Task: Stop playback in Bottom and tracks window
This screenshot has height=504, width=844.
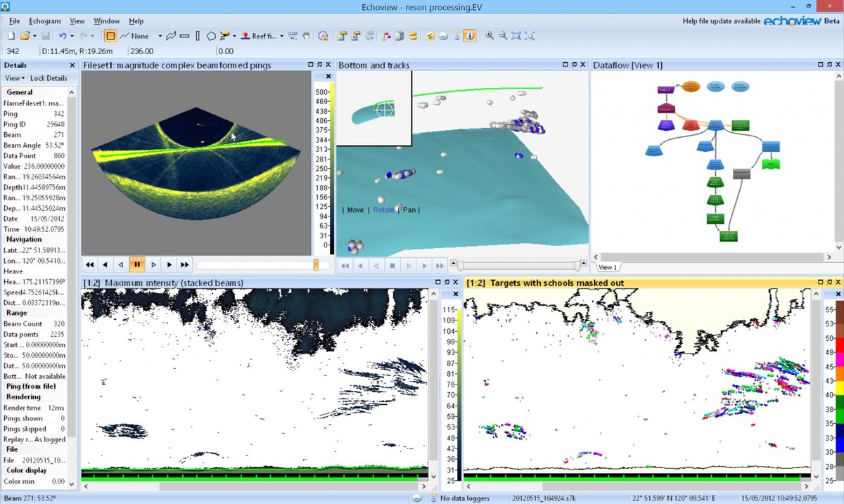Action: [x=392, y=266]
